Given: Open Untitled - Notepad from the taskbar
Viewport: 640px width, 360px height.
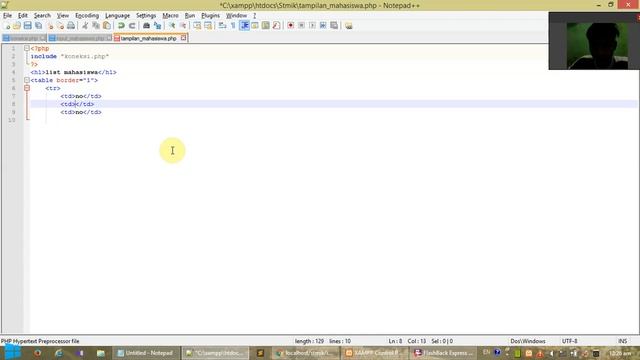Looking at the screenshot, I should click(x=146, y=353).
